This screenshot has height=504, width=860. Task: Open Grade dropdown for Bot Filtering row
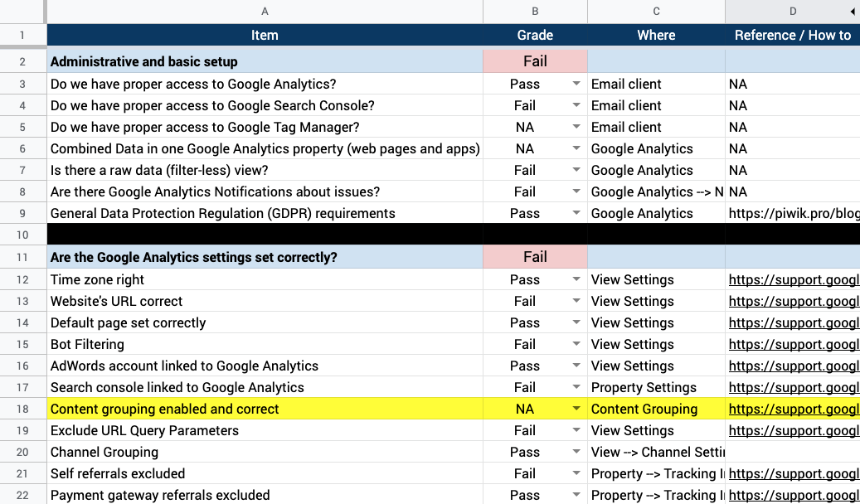click(576, 344)
